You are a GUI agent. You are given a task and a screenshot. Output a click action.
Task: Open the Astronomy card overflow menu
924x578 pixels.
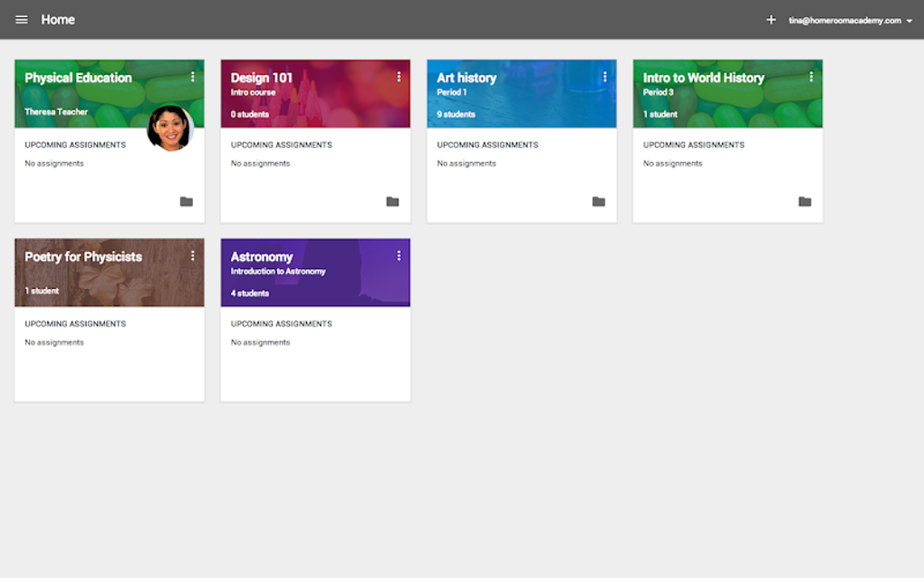click(x=399, y=255)
